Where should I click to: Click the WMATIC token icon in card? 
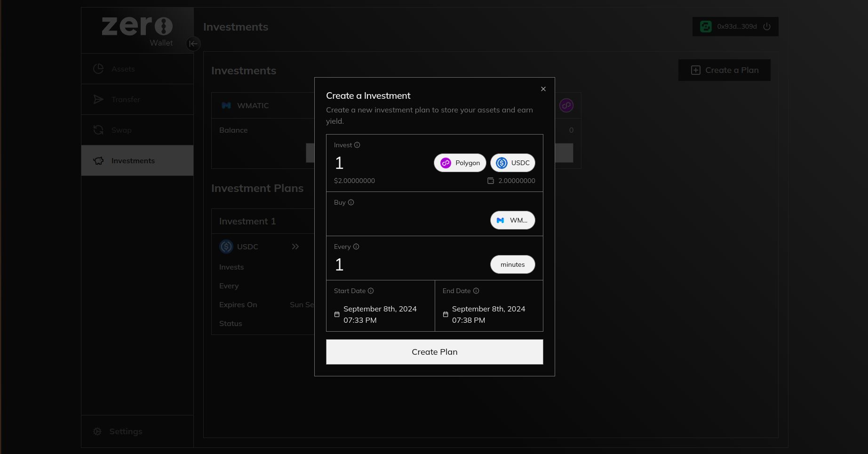tap(226, 105)
